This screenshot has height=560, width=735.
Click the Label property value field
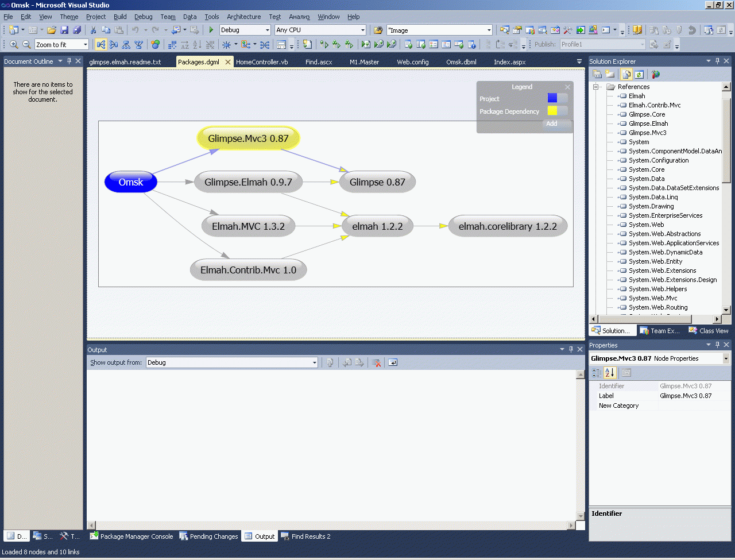point(695,396)
